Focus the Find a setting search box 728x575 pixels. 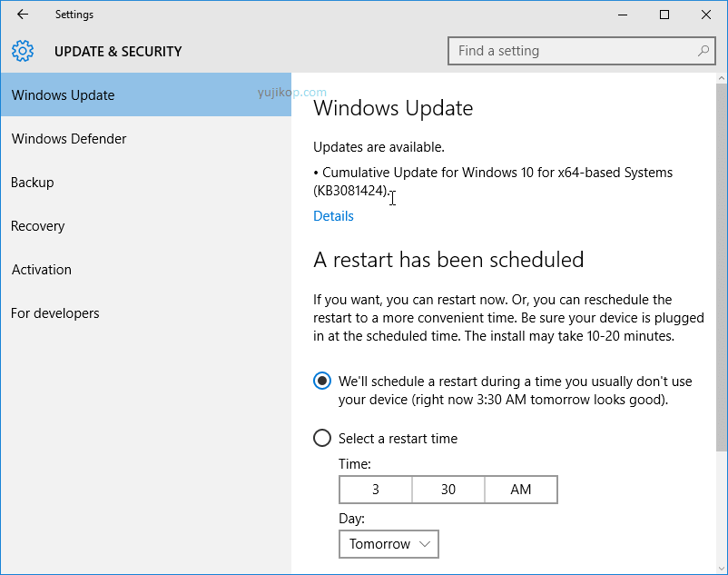581,51
